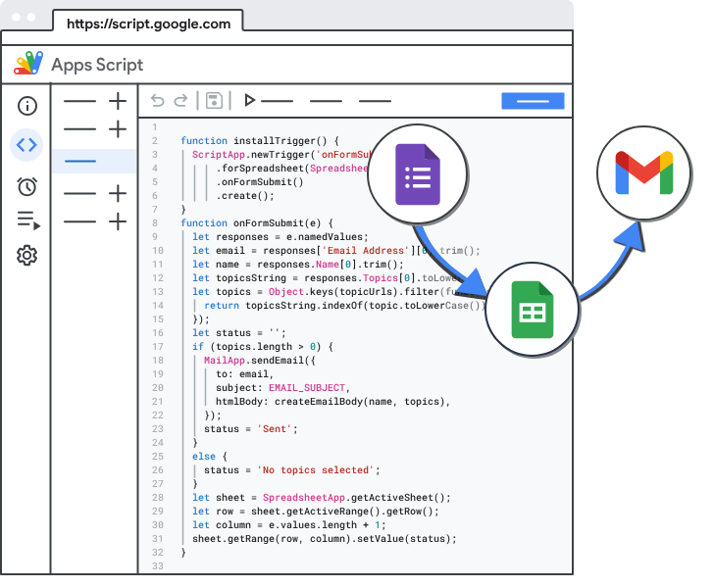The height and width of the screenshot is (588, 713).
Task: Click the redo arrow in editor toolbar
Action: pos(180,100)
